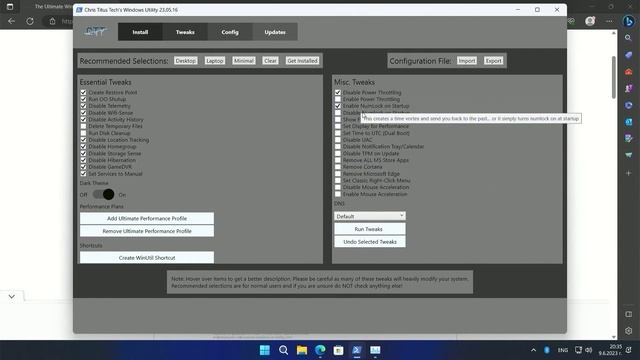Uncheck Disable Power Throttling

pos(338,92)
